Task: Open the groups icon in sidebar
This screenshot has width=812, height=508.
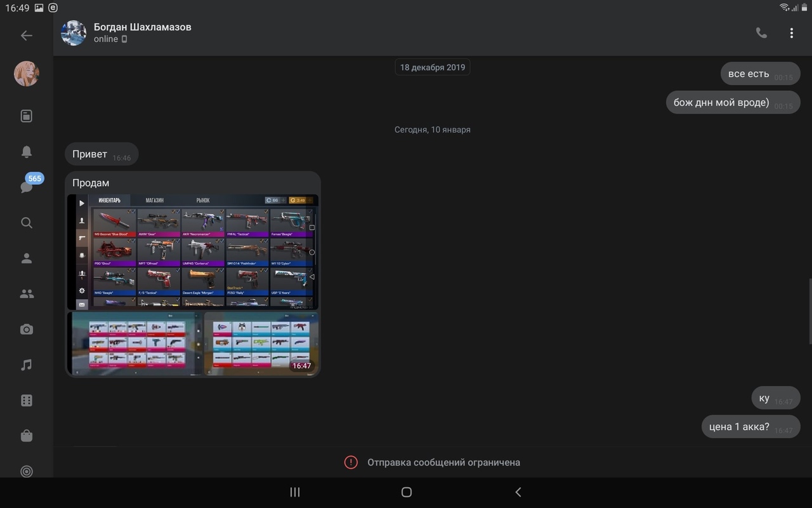Action: coord(26,294)
